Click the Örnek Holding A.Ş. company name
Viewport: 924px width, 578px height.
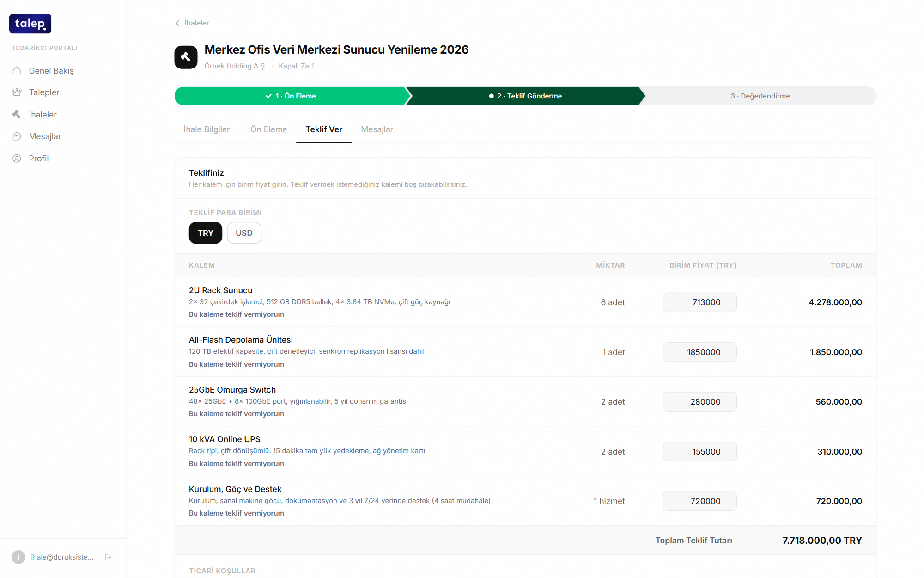[236, 66]
